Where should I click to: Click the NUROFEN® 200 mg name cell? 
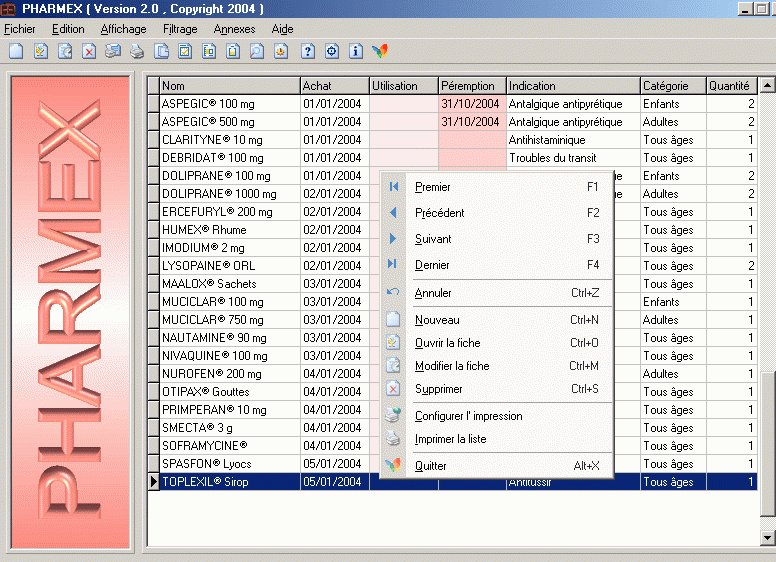click(x=230, y=374)
